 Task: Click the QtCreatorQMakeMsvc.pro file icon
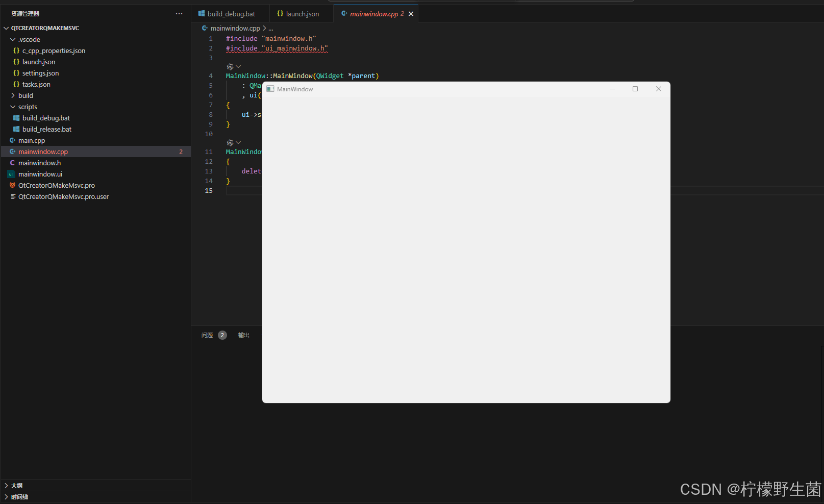click(12, 185)
